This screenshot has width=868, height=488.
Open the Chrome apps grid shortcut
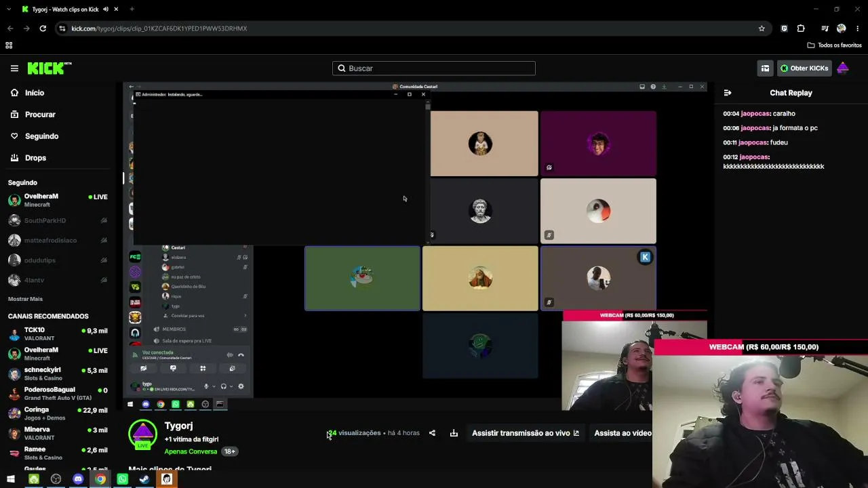pyautogui.click(x=9, y=45)
